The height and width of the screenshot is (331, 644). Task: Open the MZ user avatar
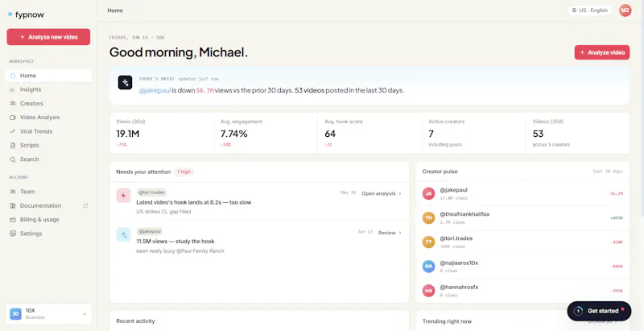(625, 10)
